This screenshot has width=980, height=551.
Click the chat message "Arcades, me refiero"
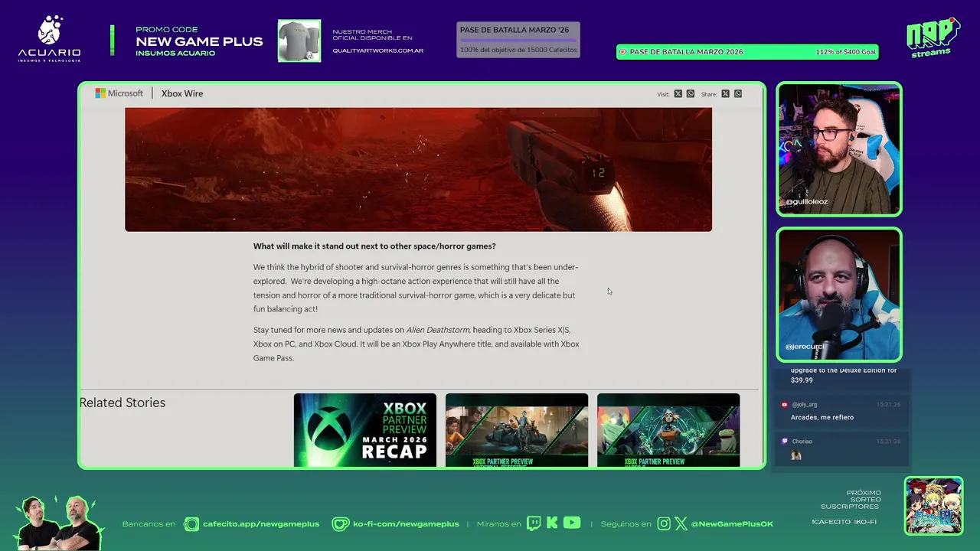click(822, 417)
